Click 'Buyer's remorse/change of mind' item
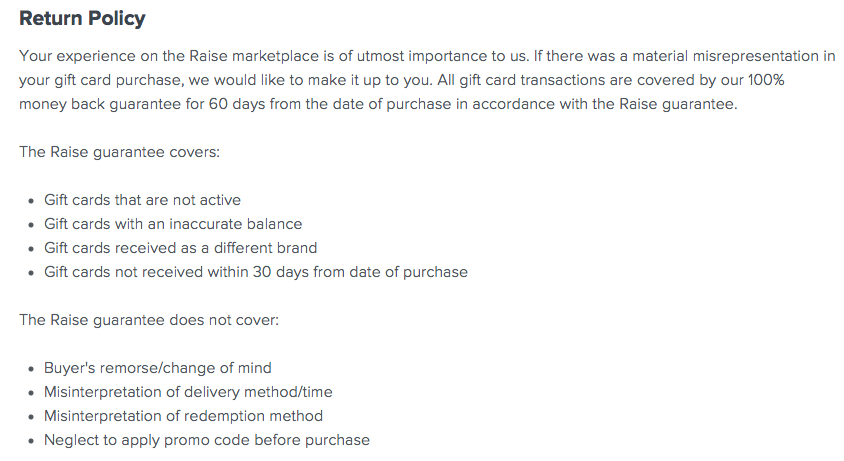 click(x=158, y=368)
